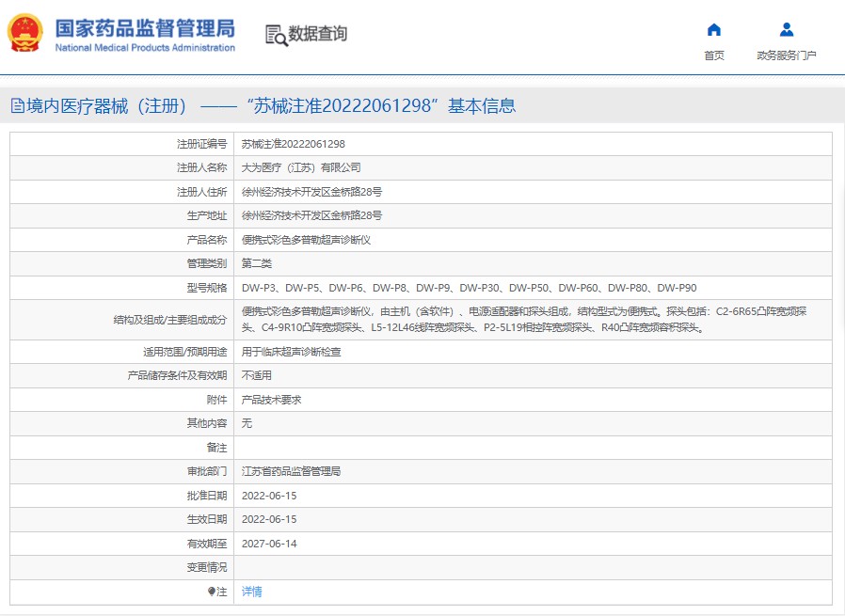The height and width of the screenshot is (616, 845).
Task: Click the 数据查询 magnifier icon
Action: (x=276, y=36)
